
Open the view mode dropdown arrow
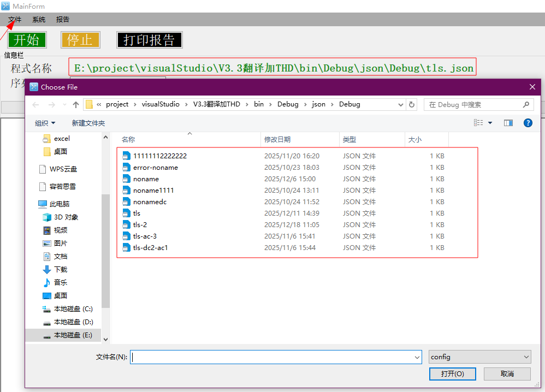(490, 123)
